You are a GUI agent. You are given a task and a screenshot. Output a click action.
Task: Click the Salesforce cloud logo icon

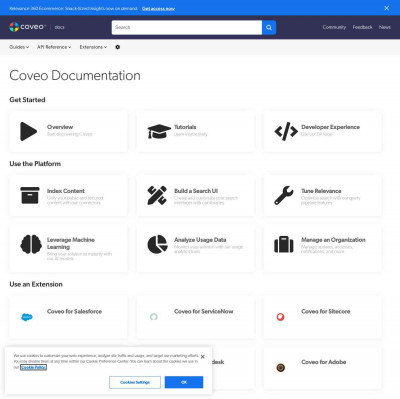(x=27, y=317)
